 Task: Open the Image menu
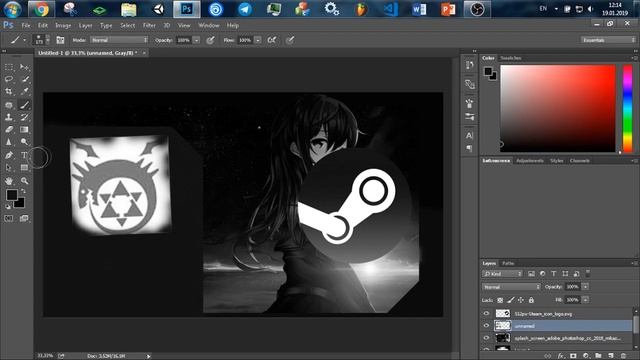63,25
